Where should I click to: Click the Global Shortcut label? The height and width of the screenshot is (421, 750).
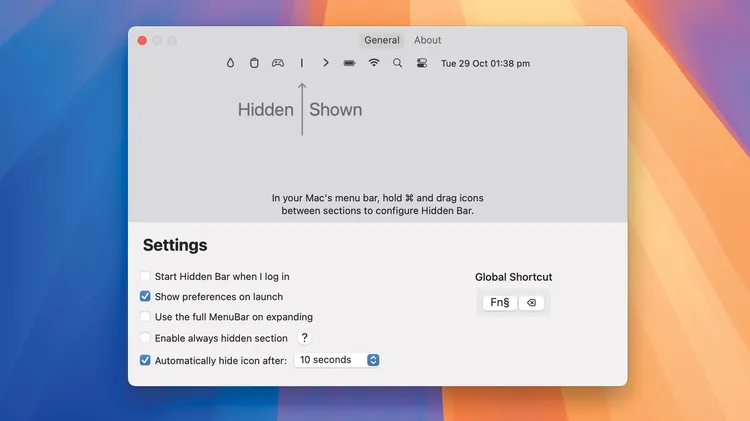pos(514,277)
